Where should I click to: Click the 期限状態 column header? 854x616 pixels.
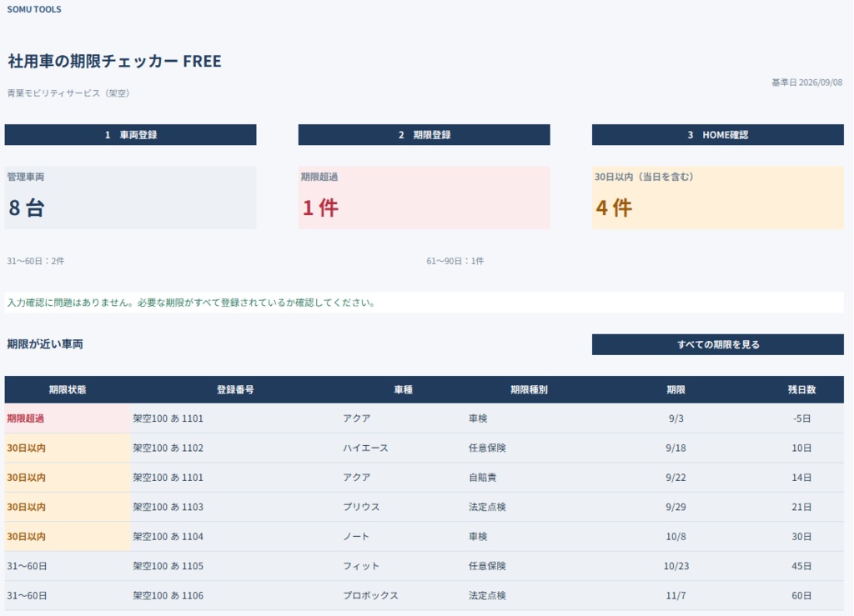pos(68,389)
